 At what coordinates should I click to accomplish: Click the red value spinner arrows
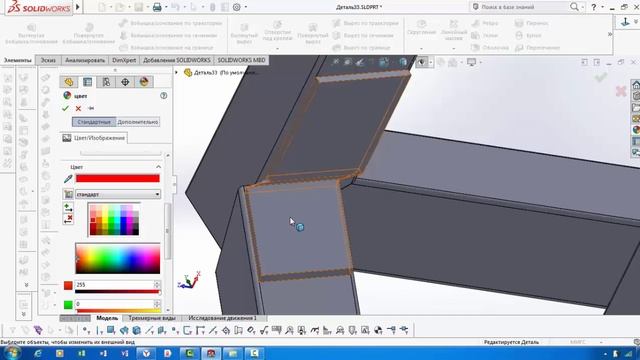pyautogui.click(x=157, y=284)
